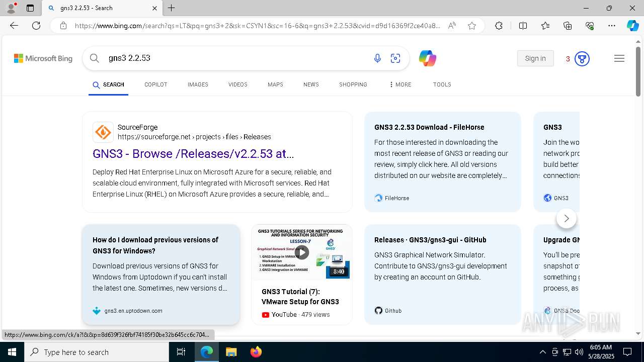Open Edge Settings and more menu
Screen dimensions: 644x362
coord(612,26)
